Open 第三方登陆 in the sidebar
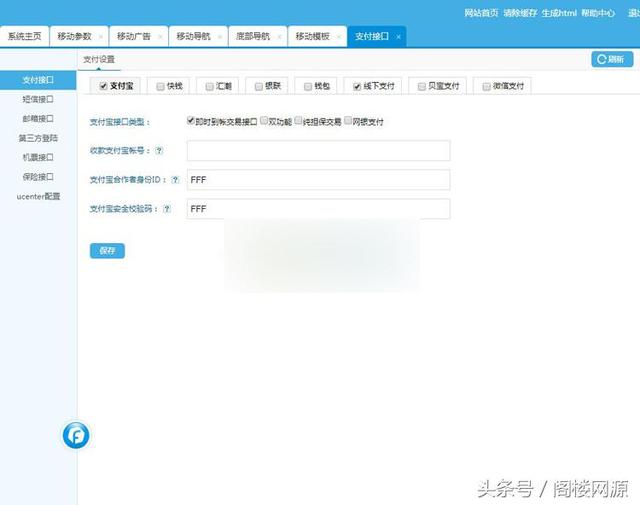Image resolution: width=640 pixels, height=505 pixels. tap(38, 138)
